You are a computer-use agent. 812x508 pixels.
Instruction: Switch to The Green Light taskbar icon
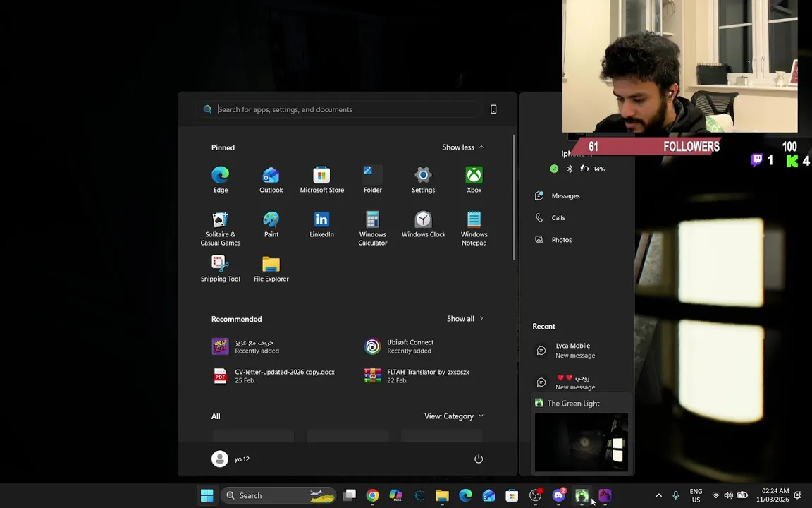pos(582,495)
